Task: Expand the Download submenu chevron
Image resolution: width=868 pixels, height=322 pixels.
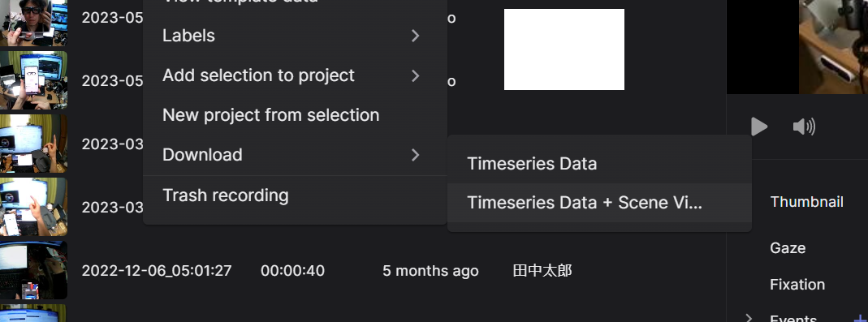Action: (x=415, y=155)
